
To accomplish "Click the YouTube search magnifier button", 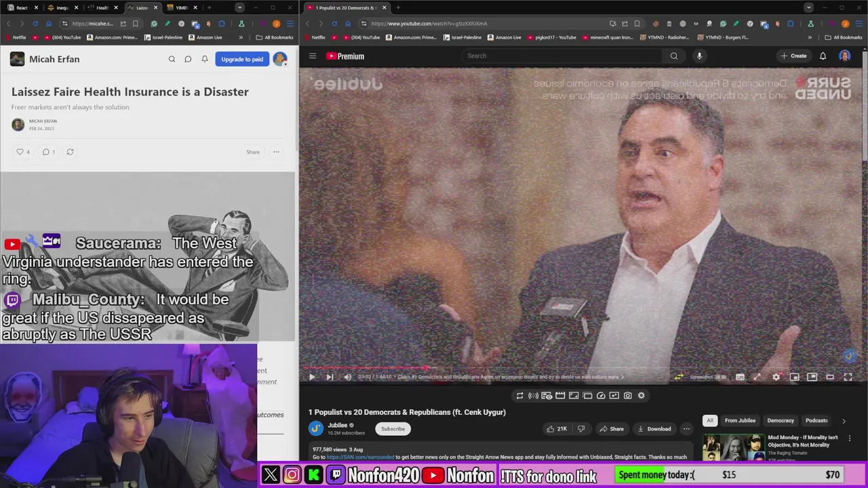I will click(674, 56).
